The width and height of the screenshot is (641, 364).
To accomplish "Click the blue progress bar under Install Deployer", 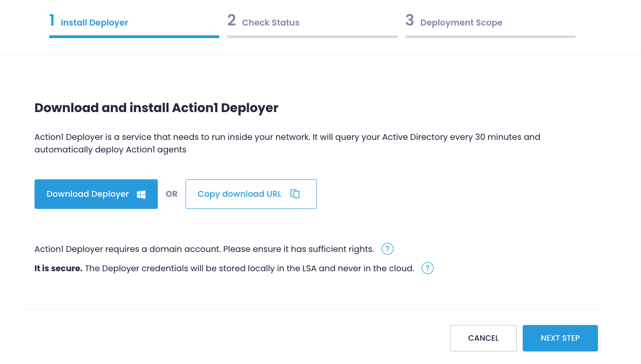I will [x=134, y=38].
